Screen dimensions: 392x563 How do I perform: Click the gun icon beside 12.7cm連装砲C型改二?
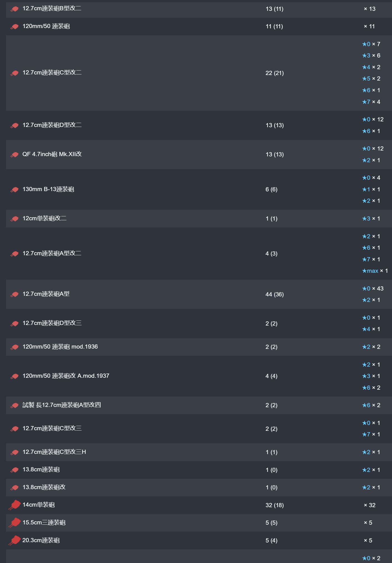pos(14,73)
